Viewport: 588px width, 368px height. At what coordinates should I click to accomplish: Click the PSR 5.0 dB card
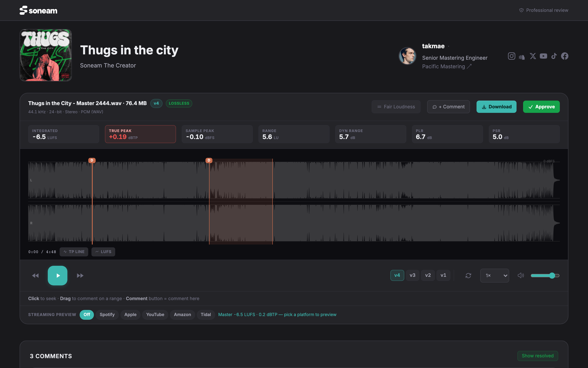[524, 134]
